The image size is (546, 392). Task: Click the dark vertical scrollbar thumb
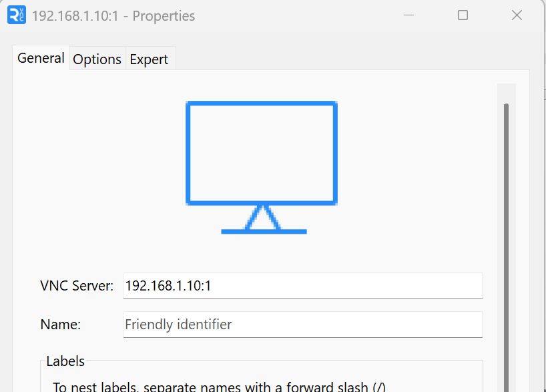pos(507,247)
